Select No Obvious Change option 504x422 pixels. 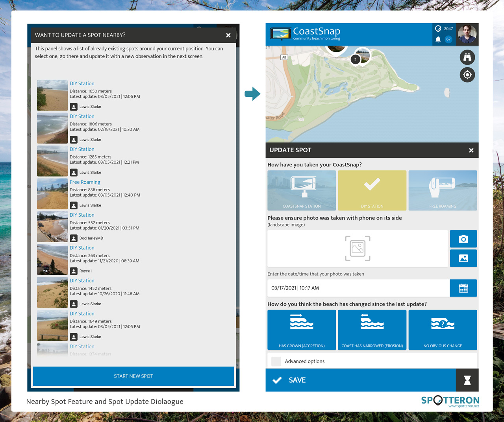[443, 330]
